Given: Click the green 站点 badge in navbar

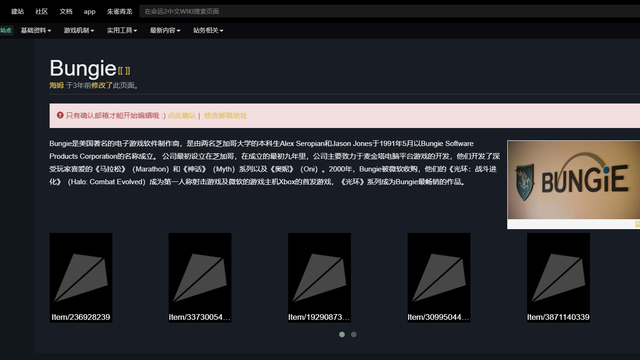Looking at the screenshot, I should point(6,30).
